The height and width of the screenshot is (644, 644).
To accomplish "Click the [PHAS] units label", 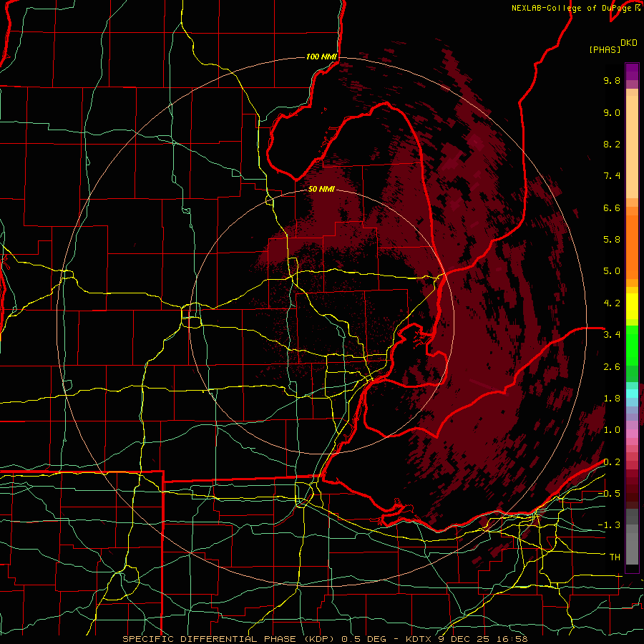I will [605, 49].
